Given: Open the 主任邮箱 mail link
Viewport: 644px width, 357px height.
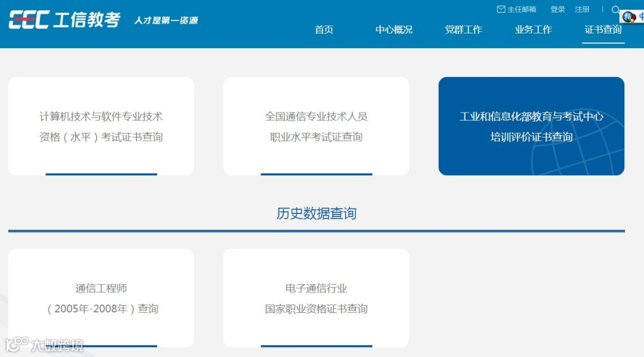Looking at the screenshot, I should 516,10.
